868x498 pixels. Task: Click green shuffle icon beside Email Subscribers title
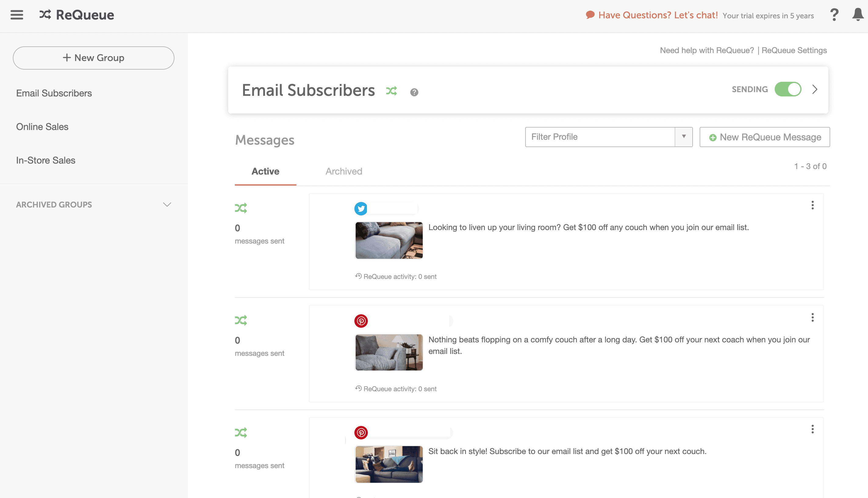[x=391, y=91]
